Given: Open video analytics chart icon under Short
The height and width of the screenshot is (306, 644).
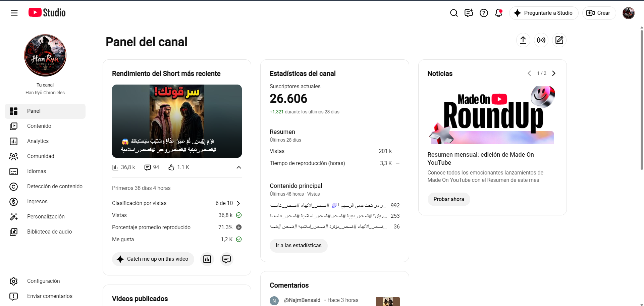Looking at the screenshot, I should 207,259.
